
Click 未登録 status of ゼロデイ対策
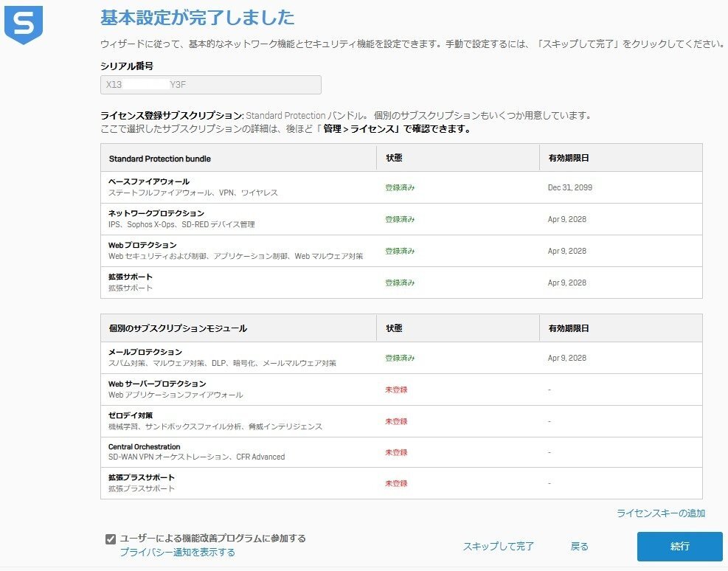(x=396, y=421)
